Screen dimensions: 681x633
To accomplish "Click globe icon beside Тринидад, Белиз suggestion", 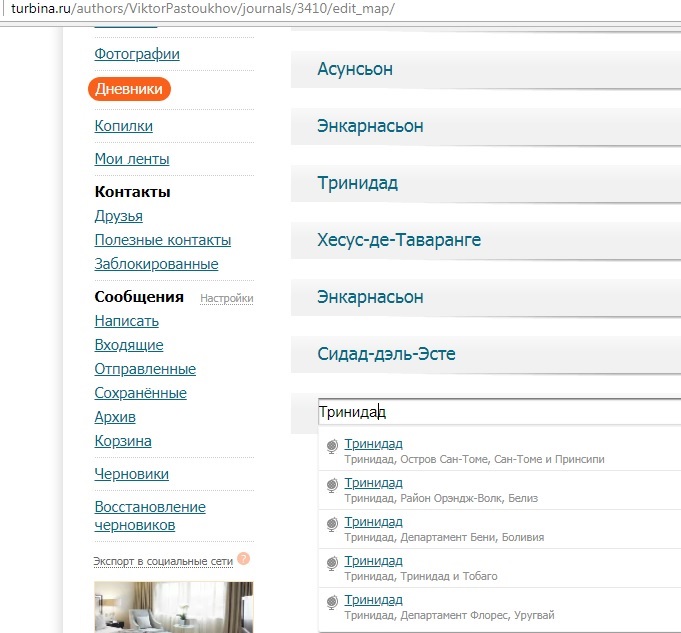I will (x=332, y=485).
